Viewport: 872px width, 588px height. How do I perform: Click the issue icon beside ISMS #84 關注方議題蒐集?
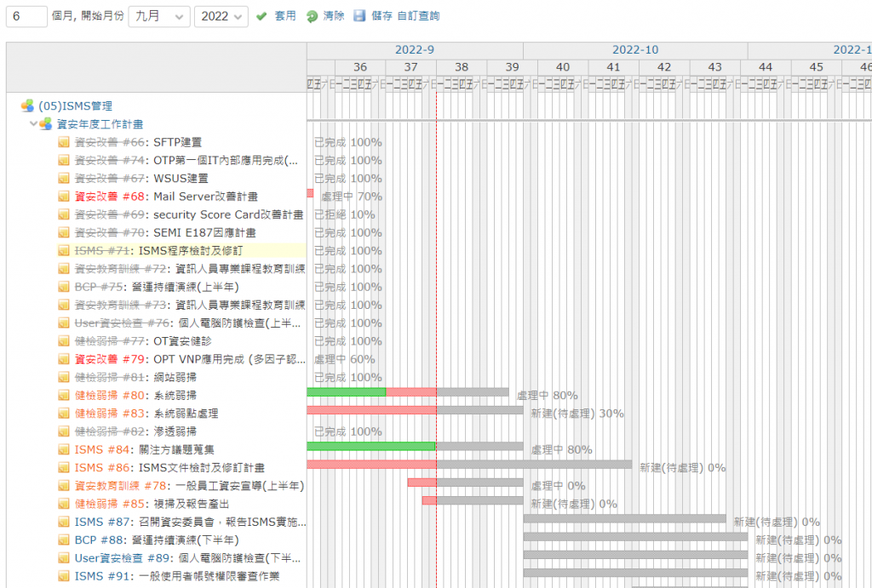pos(64,449)
